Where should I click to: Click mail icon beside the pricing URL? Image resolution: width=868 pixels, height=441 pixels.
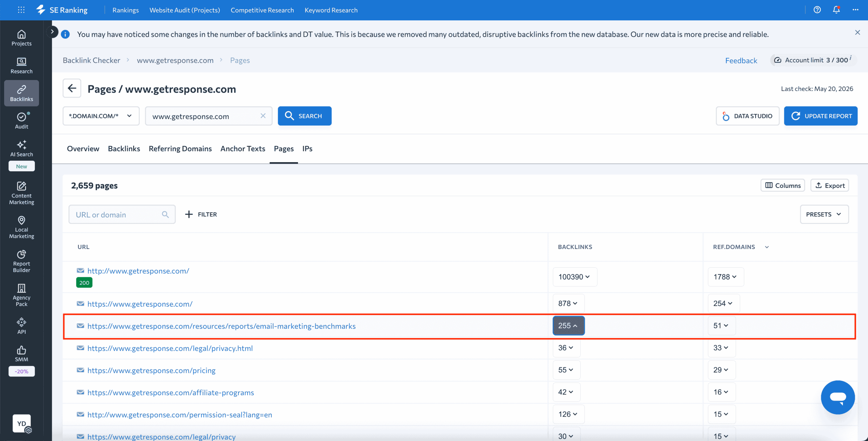(x=80, y=370)
